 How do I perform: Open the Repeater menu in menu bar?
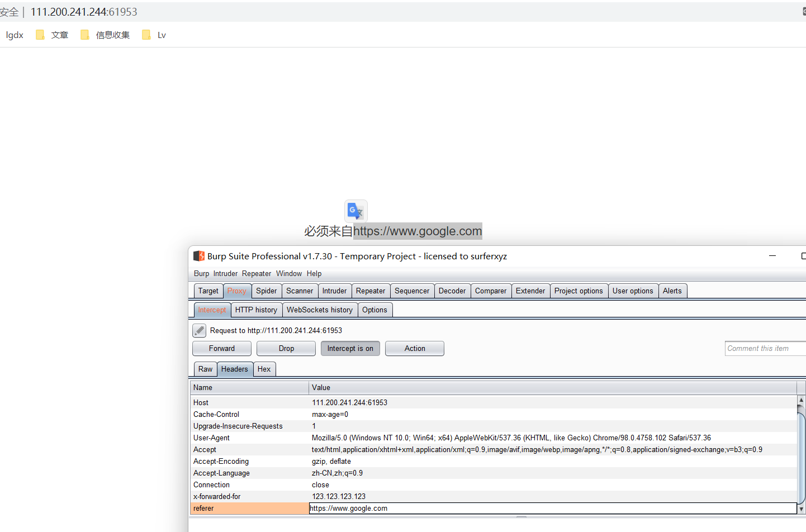pos(257,273)
